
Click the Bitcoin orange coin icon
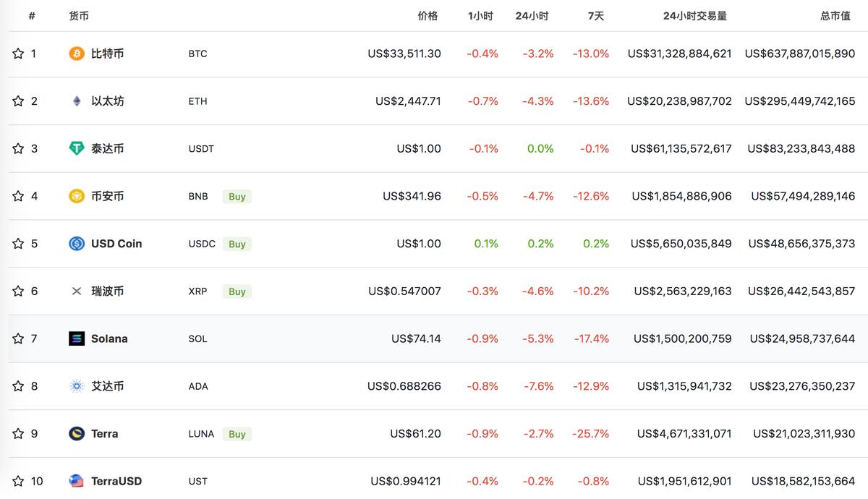(x=77, y=54)
